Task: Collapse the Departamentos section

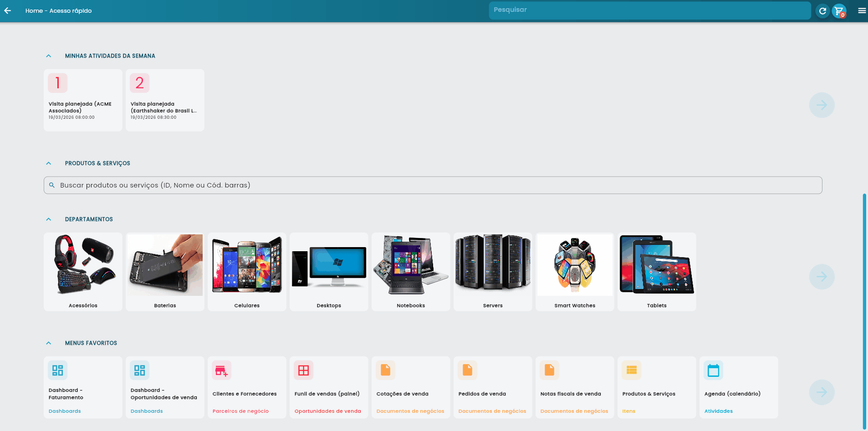Action: tap(49, 219)
